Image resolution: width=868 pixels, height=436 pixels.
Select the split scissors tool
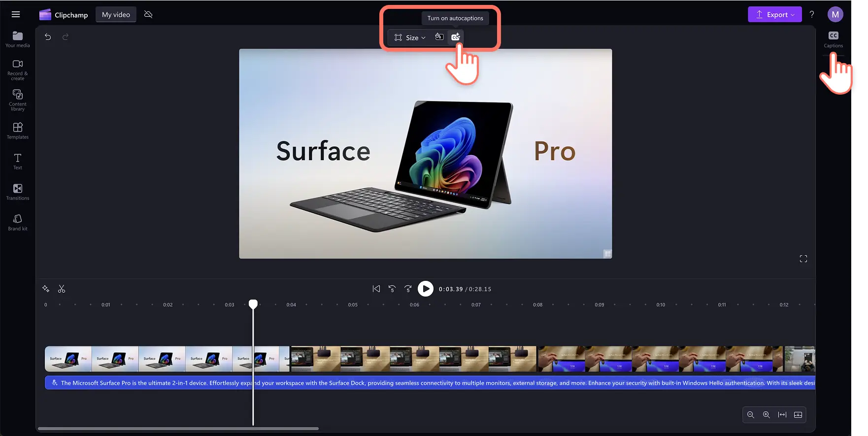tap(62, 289)
